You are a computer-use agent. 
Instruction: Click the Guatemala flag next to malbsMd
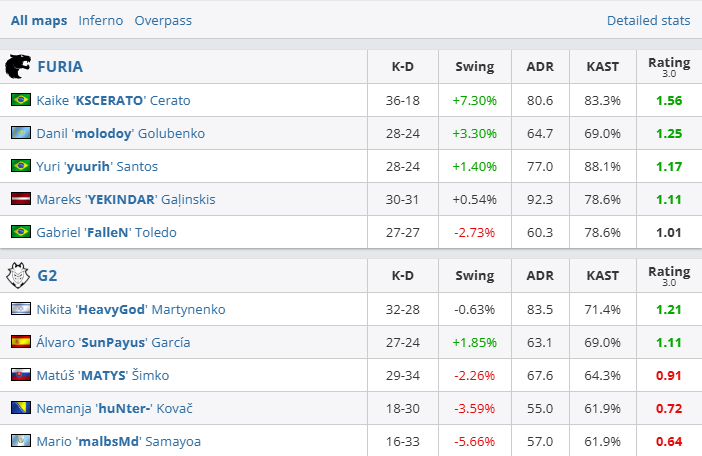pyautogui.click(x=20, y=441)
